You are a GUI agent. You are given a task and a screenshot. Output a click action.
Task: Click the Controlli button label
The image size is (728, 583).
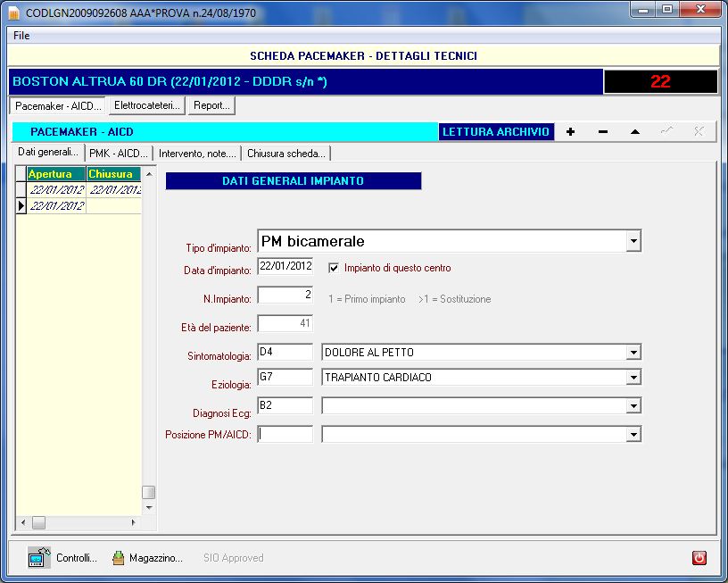click(77, 558)
